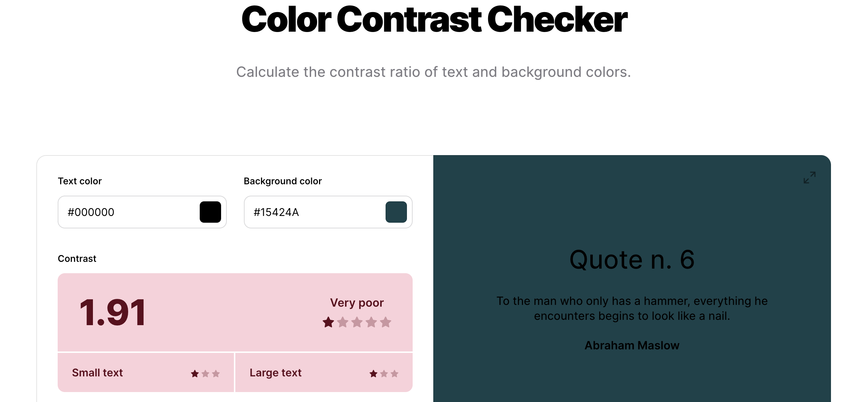The image size is (868, 402).
Task: Click the last star in the Small text row
Action: (216, 374)
